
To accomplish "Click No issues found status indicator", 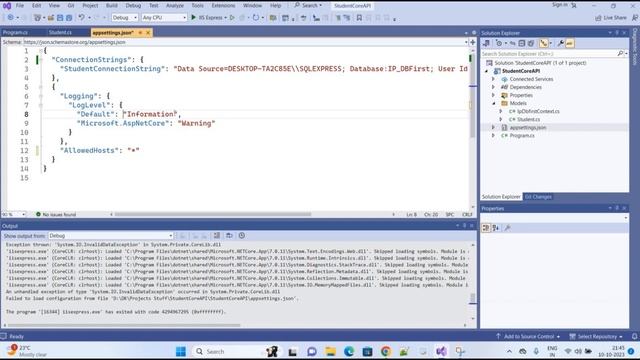I will pos(56,214).
